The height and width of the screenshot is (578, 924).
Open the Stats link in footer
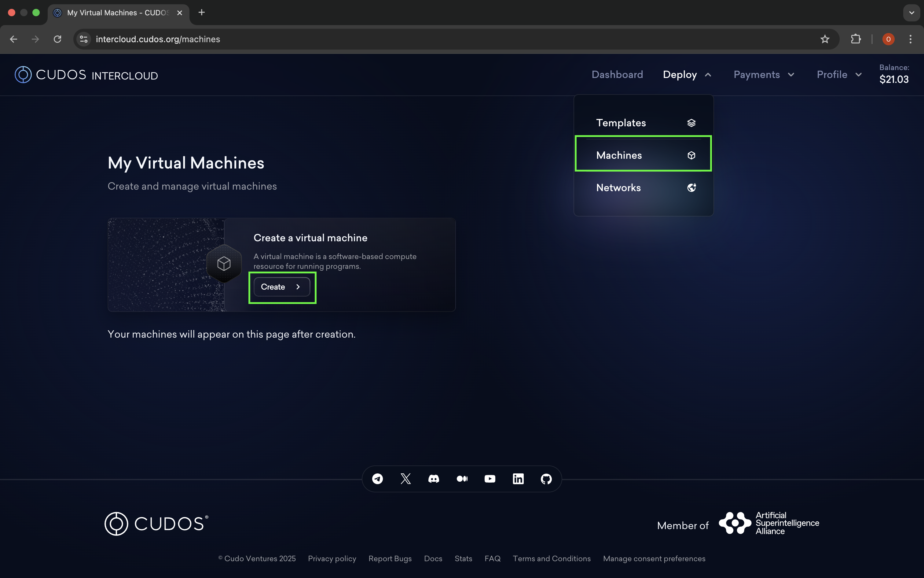[x=463, y=558]
